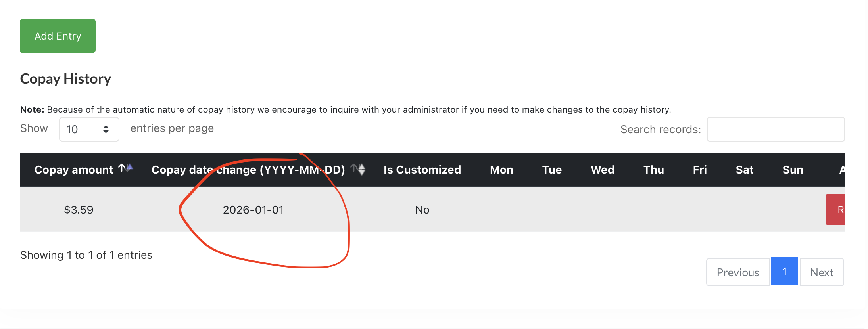Select page 1 in pagination

pyautogui.click(x=784, y=272)
